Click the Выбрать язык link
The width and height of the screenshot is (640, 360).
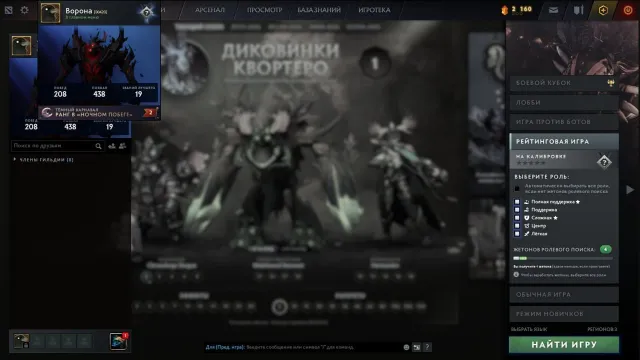pyautogui.click(x=529, y=329)
